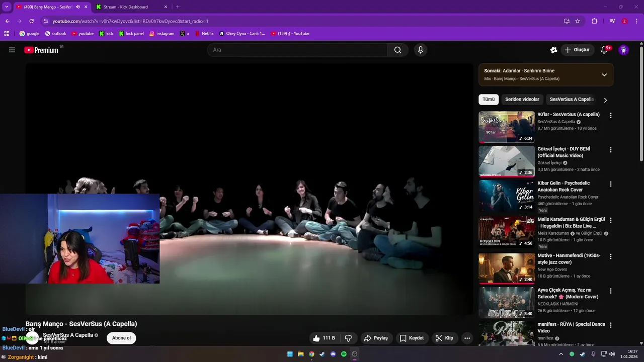Screen dimensions: 644x362
Task: Open the notifications bell with 9+ badge
Action: point(605,50)
